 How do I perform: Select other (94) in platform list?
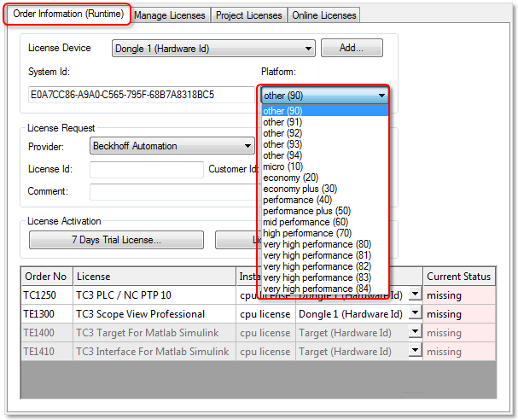coord(325,155)
